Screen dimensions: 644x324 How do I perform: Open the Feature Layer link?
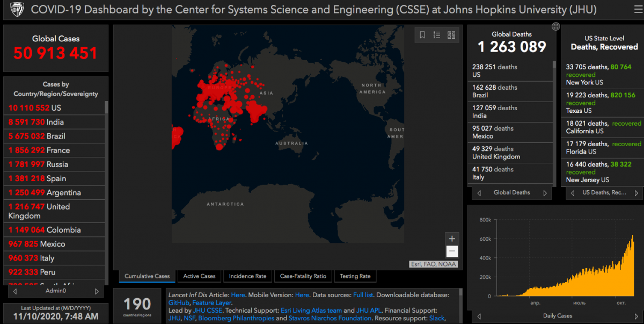click(x=211, y=303)
